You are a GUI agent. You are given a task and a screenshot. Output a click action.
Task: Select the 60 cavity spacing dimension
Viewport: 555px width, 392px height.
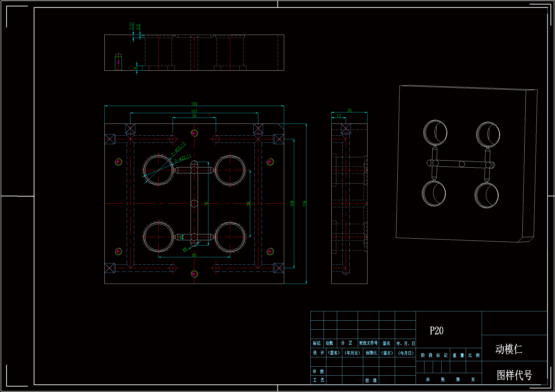coord(194,255)
